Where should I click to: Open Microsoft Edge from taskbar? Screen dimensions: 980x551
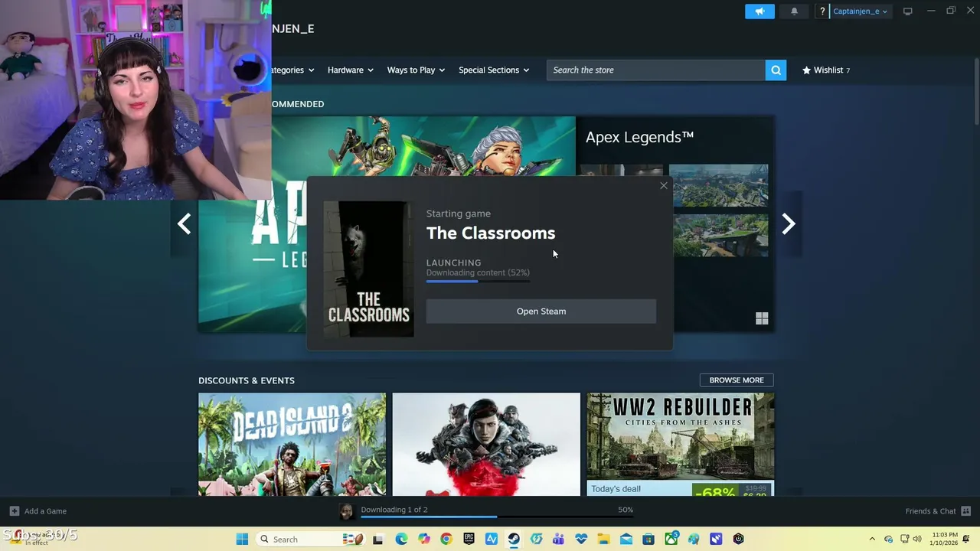tap(401, 539)
